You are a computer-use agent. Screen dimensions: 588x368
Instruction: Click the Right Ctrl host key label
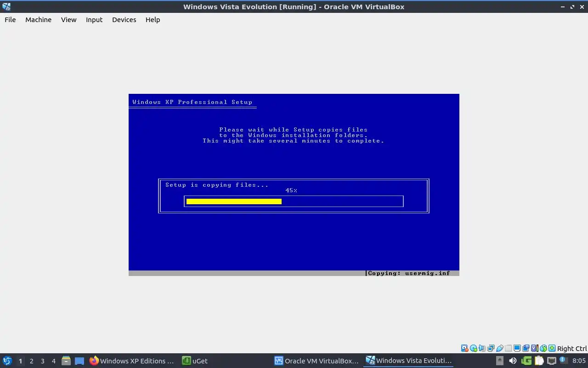click(x=572, y=349)
